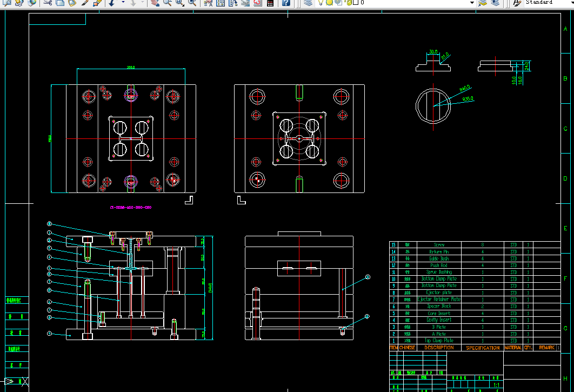Open the Help question mark icon
574x392 pixels.
point(286,3)
